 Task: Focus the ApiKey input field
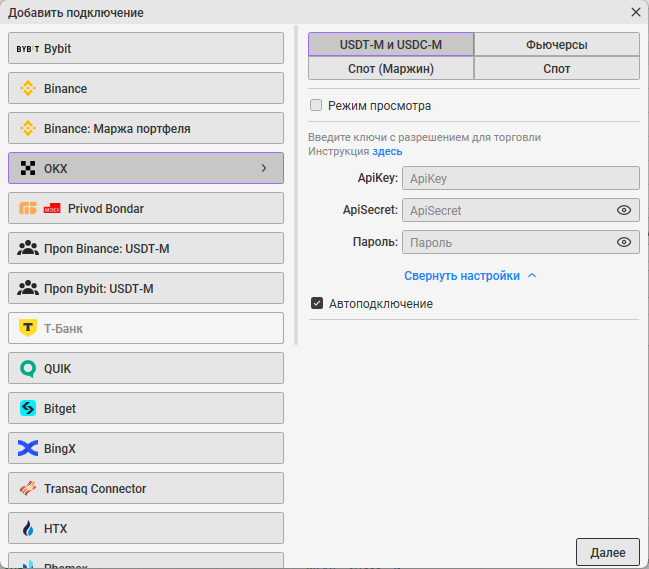tap(521, 178)
